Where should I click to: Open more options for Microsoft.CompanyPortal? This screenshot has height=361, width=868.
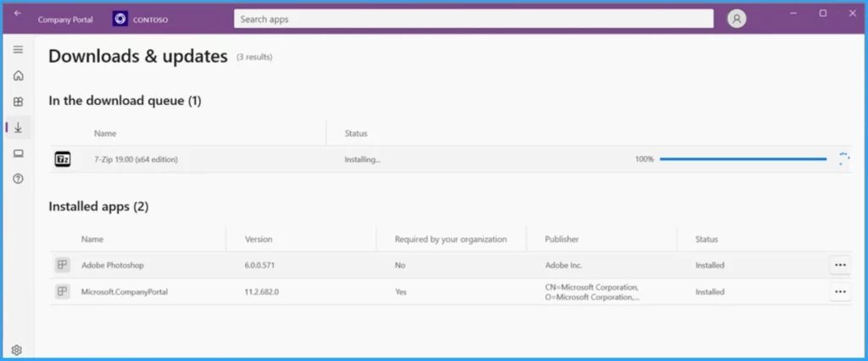pyautogui.click(x=840, y=292)
